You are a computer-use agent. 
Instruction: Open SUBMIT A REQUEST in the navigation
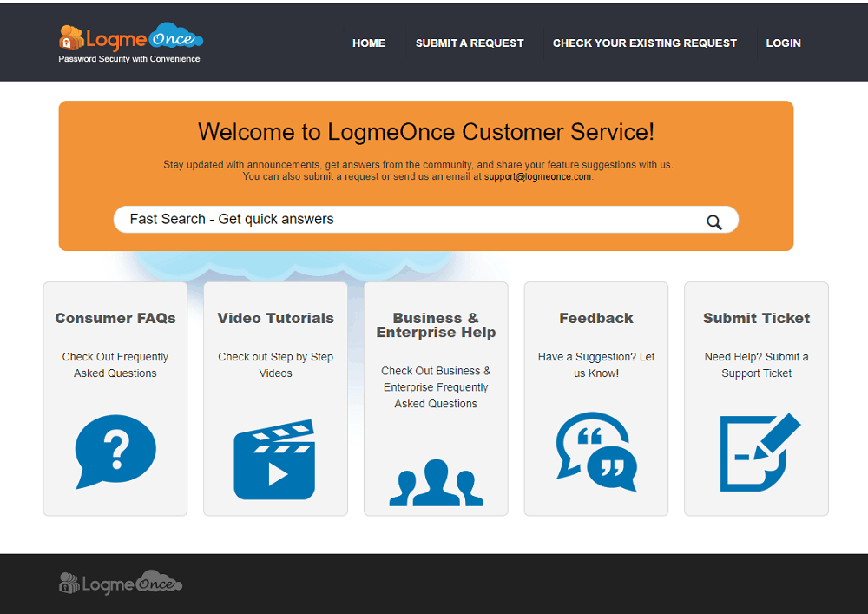coord(470,43)
